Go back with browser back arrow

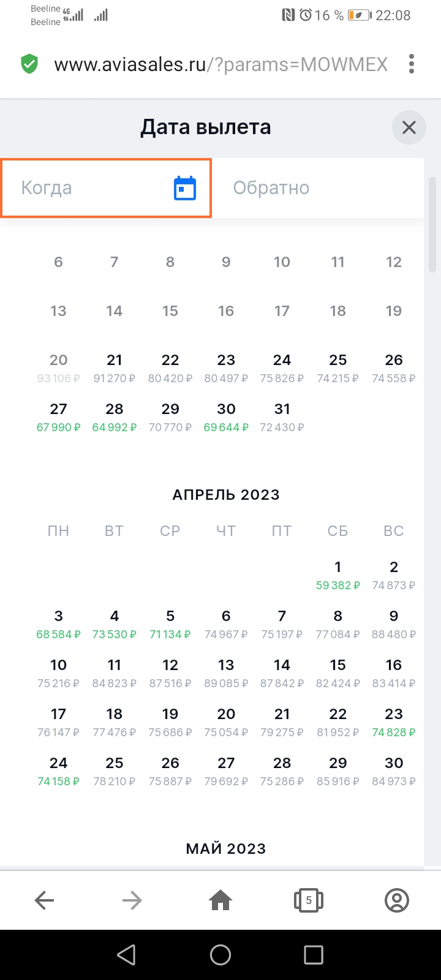pyautogui.click(x=44, y=900)
